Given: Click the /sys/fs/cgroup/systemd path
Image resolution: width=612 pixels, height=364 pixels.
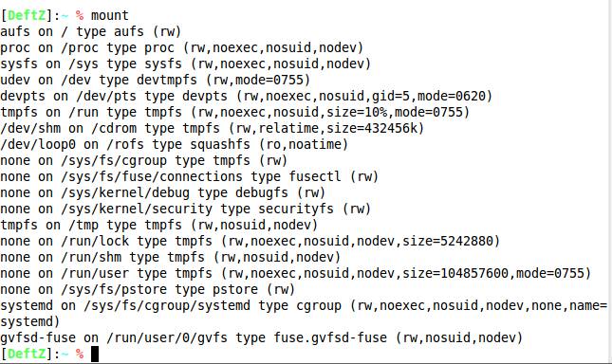Looking at the screenshot, I should [167, 305].
